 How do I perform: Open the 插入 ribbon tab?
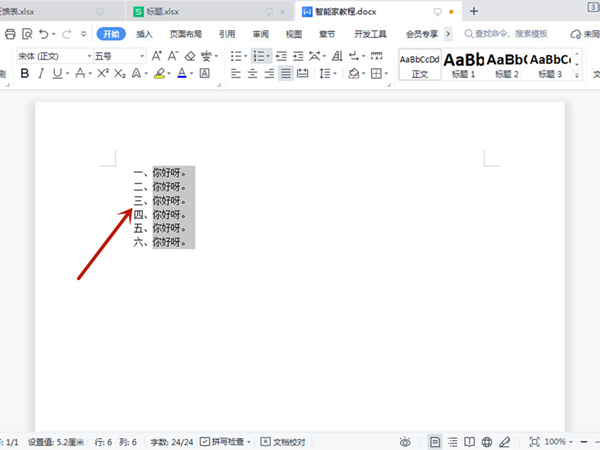pos(145,34)
